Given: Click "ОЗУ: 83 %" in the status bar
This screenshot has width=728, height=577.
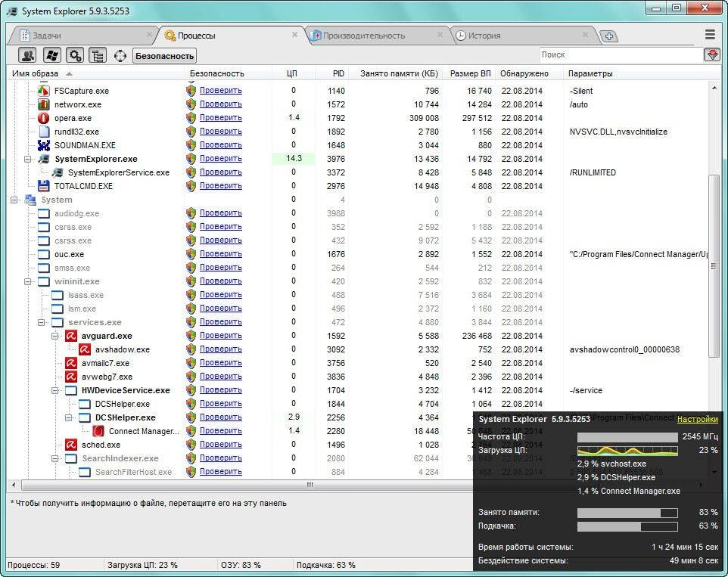Looking at the screenshot, I should pyautogui.click(x=241, y=565).
